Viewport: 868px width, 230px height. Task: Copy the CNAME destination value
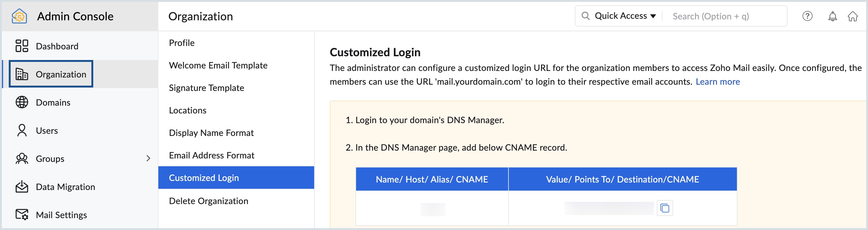tap(665, 208)
